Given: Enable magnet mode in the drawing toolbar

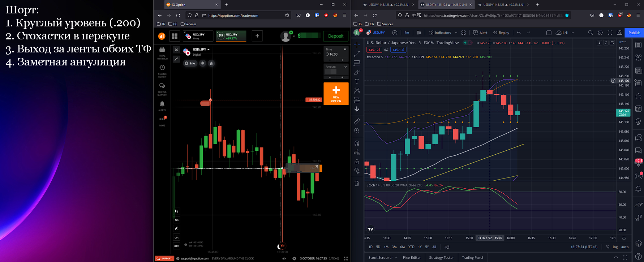Looking at the screenshot, I should [x=357, y=143].
